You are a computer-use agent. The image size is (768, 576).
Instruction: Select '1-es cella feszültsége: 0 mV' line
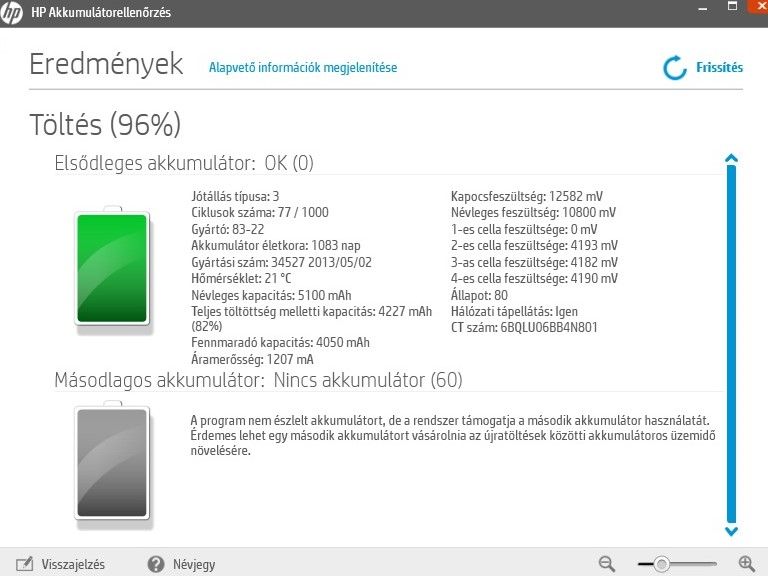coord(524,229)
